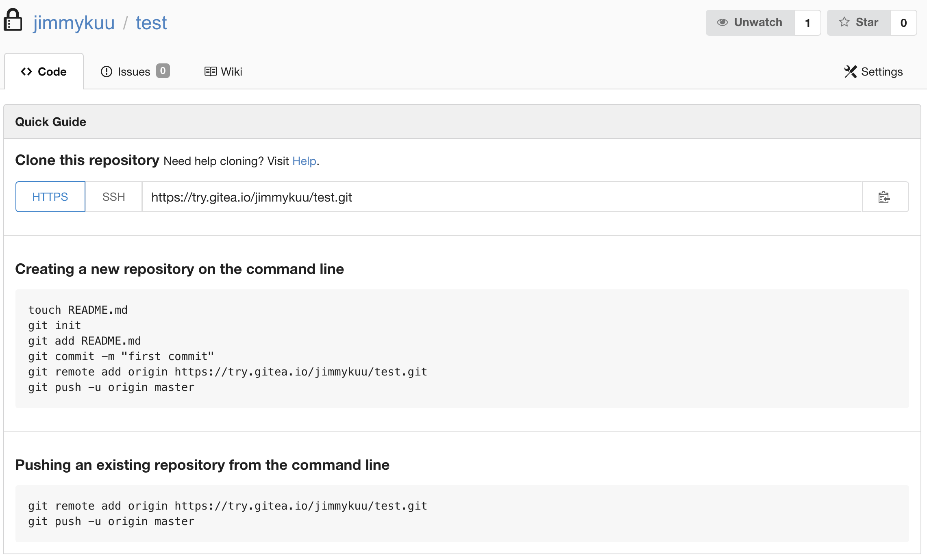The image size is (927, 560).
Task: Open the jimmykuu user profile link
Action: 74,23
